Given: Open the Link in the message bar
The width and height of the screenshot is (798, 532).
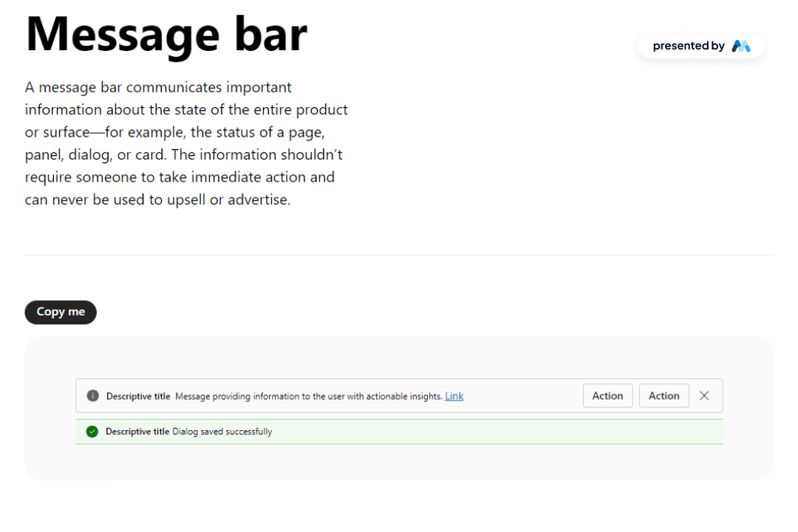Looking at the screenshot, I should (x=454, y=395).
